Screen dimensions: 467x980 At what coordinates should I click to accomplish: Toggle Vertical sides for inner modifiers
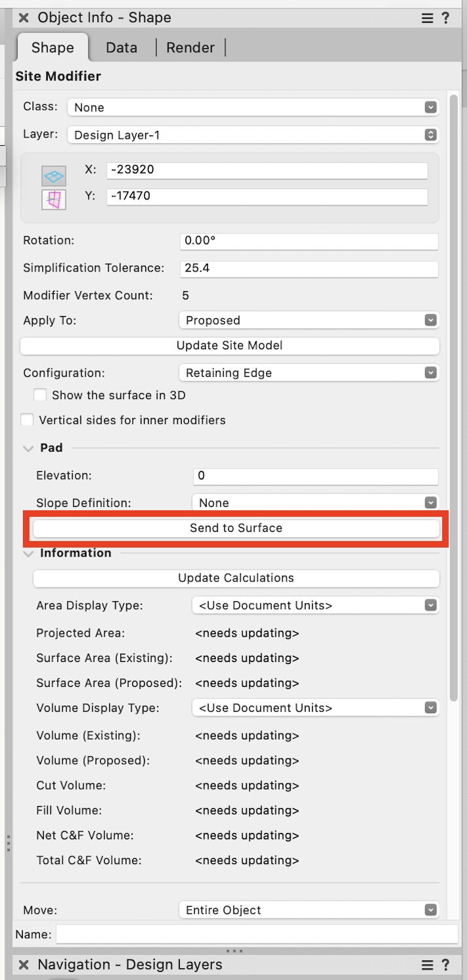(27, 420)
